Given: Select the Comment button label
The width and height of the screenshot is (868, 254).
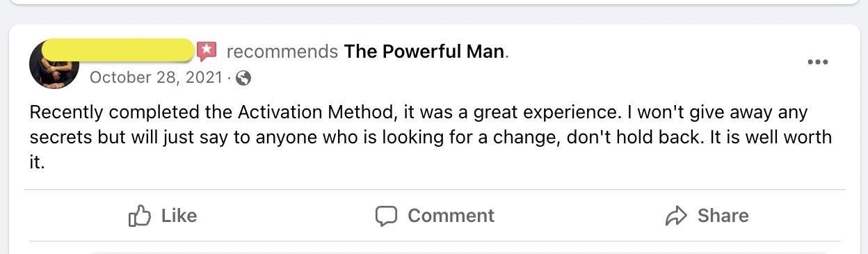Looking at the screenshot, I should coord(451,216).
